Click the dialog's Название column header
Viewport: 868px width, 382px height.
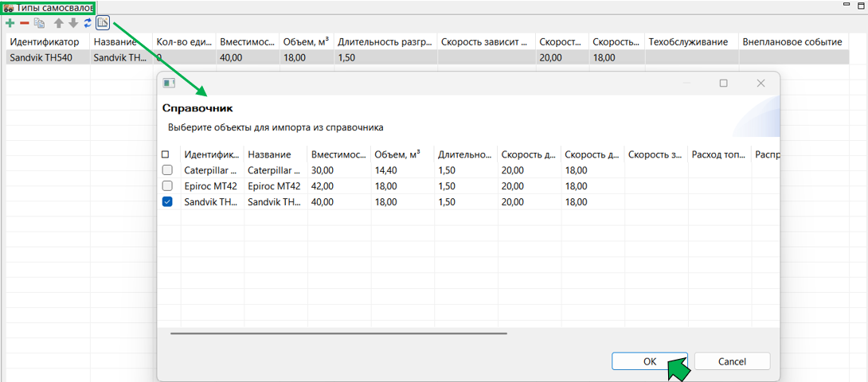point(276,154)
